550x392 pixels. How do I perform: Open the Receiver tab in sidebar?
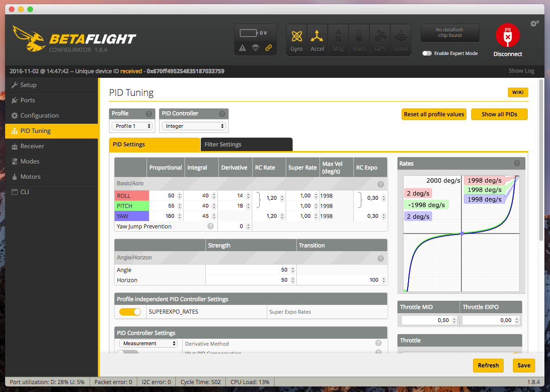point(51,146)
